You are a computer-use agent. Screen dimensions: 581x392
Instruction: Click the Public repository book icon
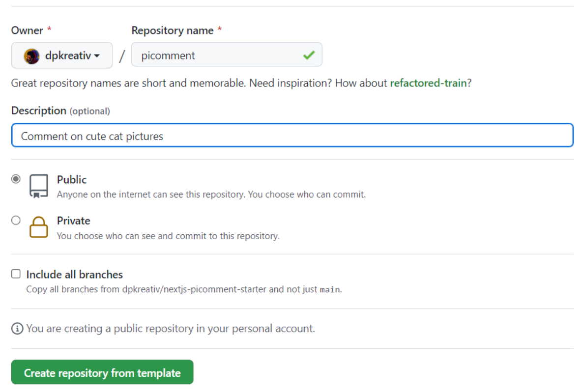pos(39,186)
